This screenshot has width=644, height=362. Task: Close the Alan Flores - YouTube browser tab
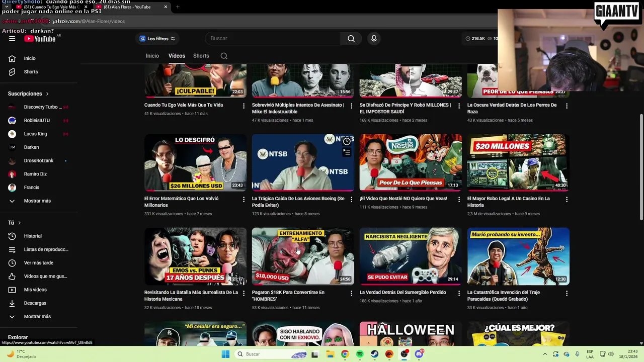[x=166, y=7]
